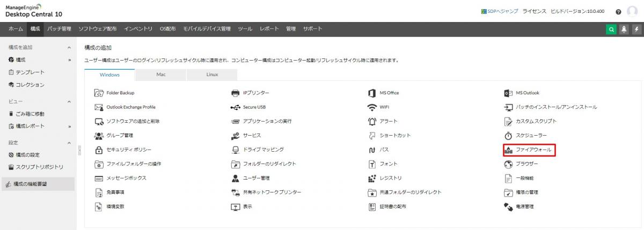
Task: Click the グループ管理 group icon
Action: [99, 135]
